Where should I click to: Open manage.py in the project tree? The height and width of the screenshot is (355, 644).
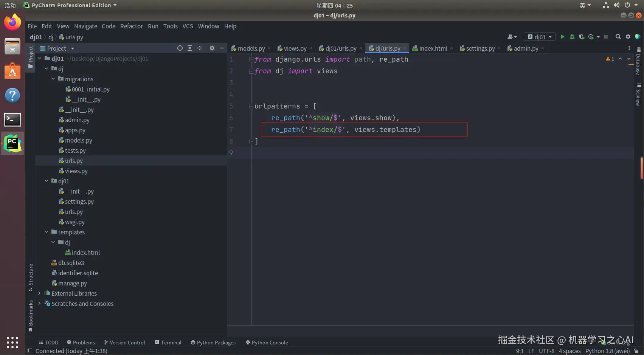tap(73, 283)
